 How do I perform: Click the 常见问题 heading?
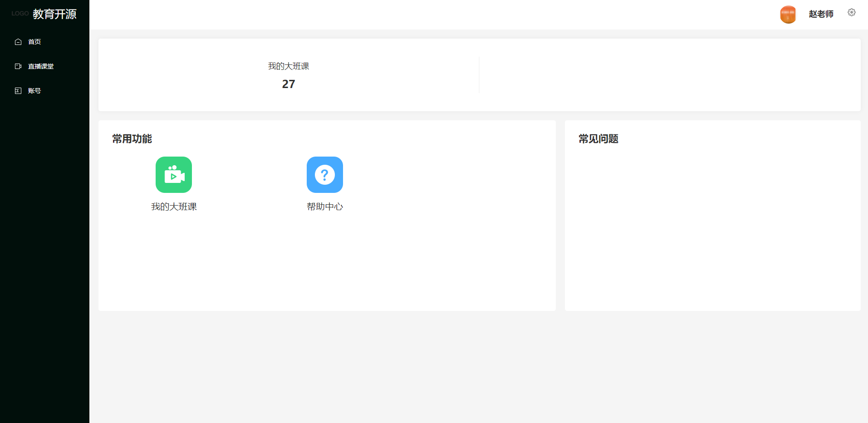coord(598,139)
